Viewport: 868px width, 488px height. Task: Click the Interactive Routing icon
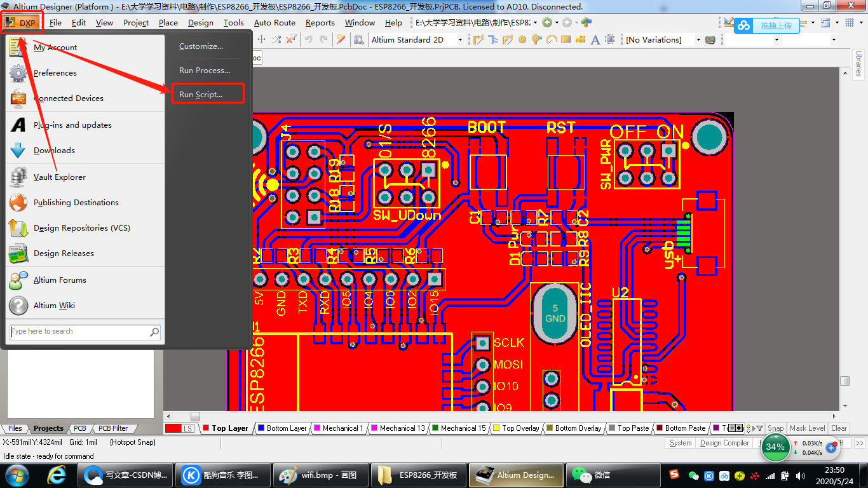[x=477, y=39]
